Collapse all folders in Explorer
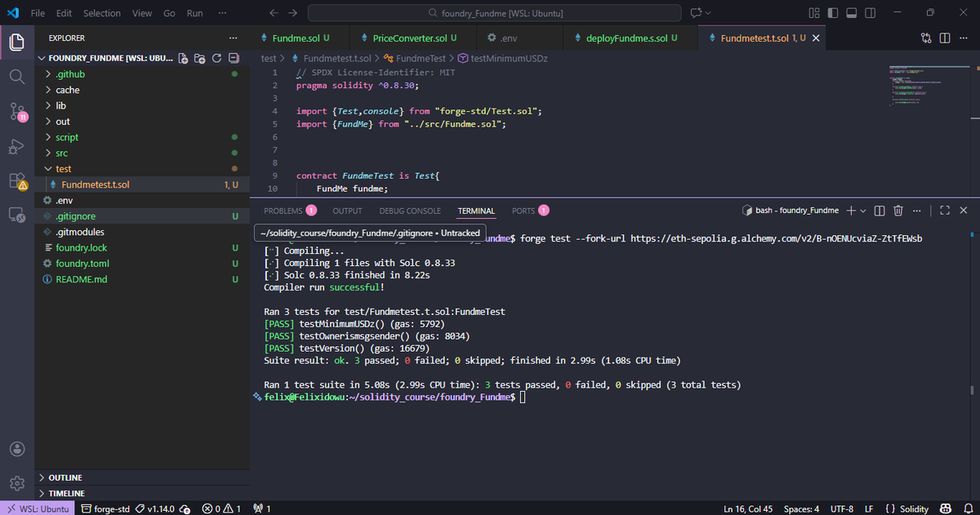 (x=233, y=59)
